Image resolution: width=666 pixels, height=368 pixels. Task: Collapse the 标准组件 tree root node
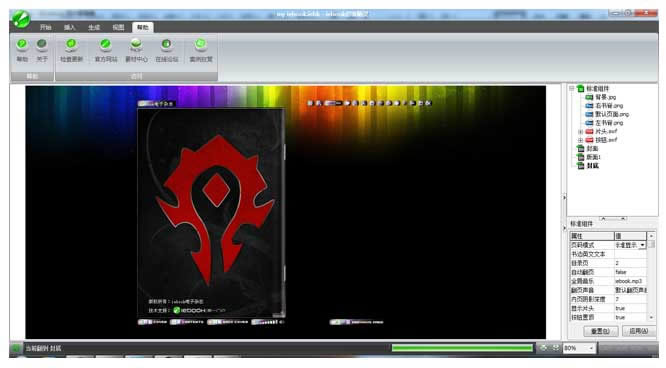[572, 88]
